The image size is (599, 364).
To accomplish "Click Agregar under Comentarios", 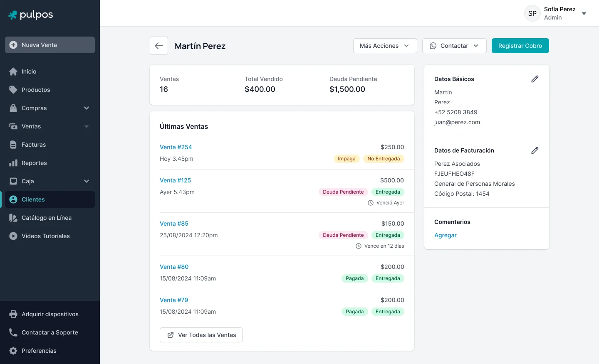I will 446,235.
